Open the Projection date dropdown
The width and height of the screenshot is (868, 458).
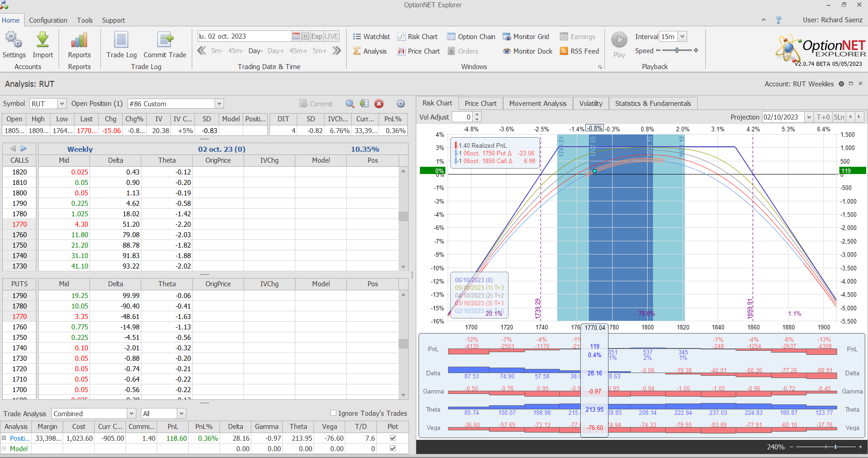tap(809, 117)
